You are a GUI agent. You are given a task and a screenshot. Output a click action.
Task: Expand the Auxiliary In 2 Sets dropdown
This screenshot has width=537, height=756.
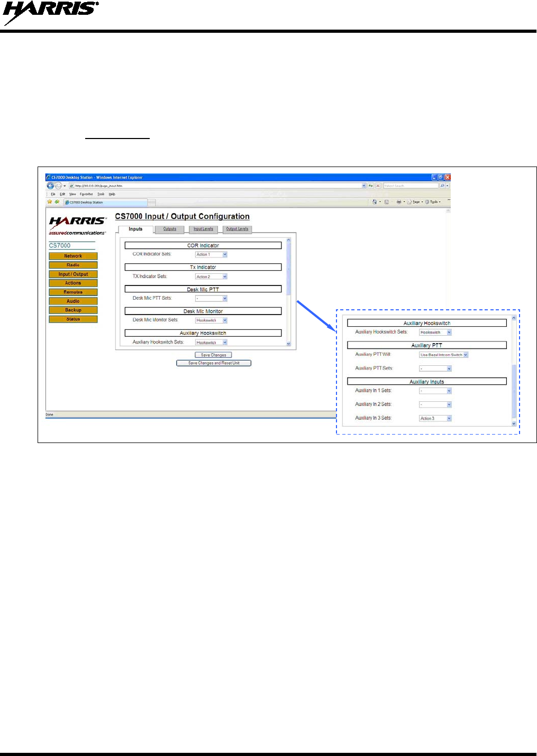coord(435,405)
